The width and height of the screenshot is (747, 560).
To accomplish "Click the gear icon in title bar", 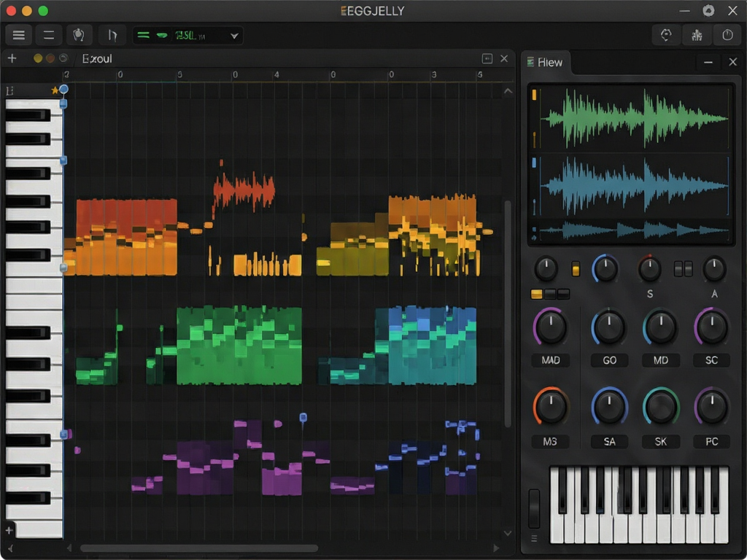I will 708,10.
